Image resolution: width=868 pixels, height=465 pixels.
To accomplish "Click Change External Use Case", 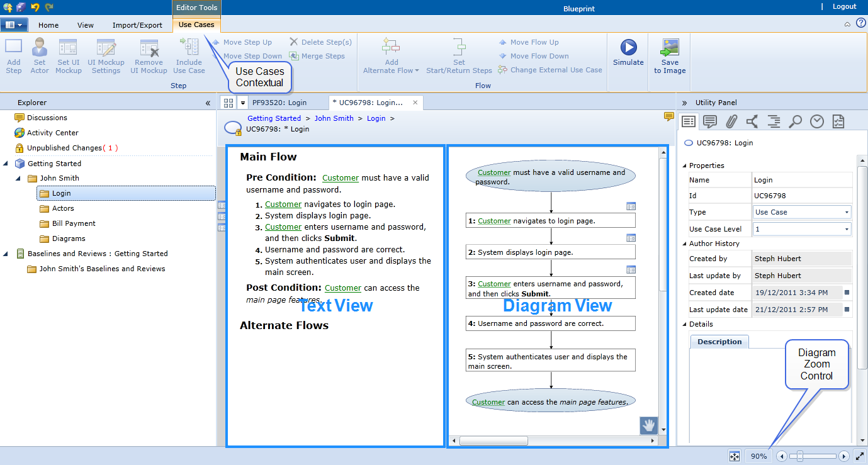I will tap(550, 70).
